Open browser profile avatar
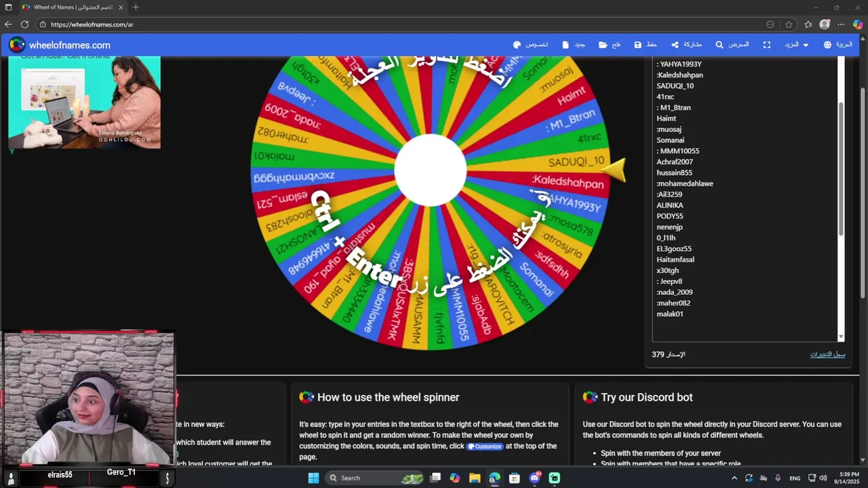 825,24
